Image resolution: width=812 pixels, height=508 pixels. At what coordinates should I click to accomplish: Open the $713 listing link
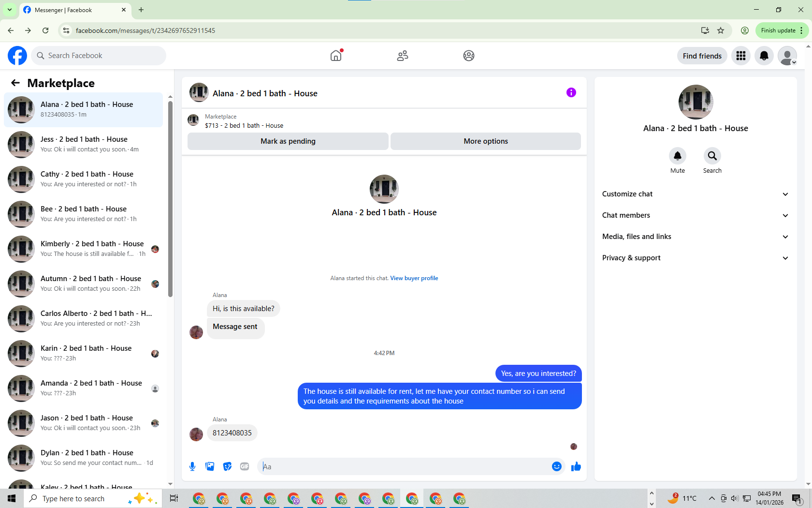244,125
